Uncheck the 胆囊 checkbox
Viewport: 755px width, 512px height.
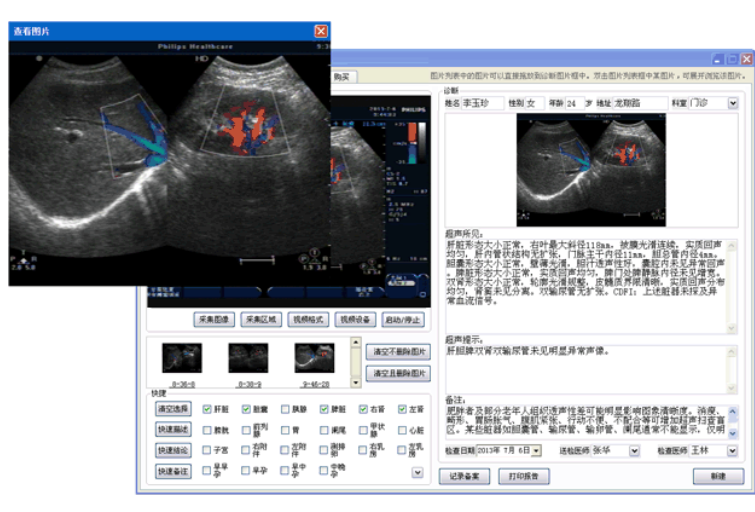click(x=246, y=409)
